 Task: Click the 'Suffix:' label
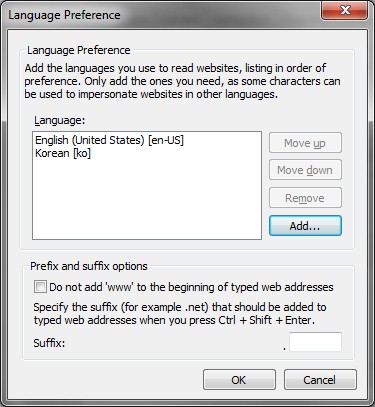49,343
